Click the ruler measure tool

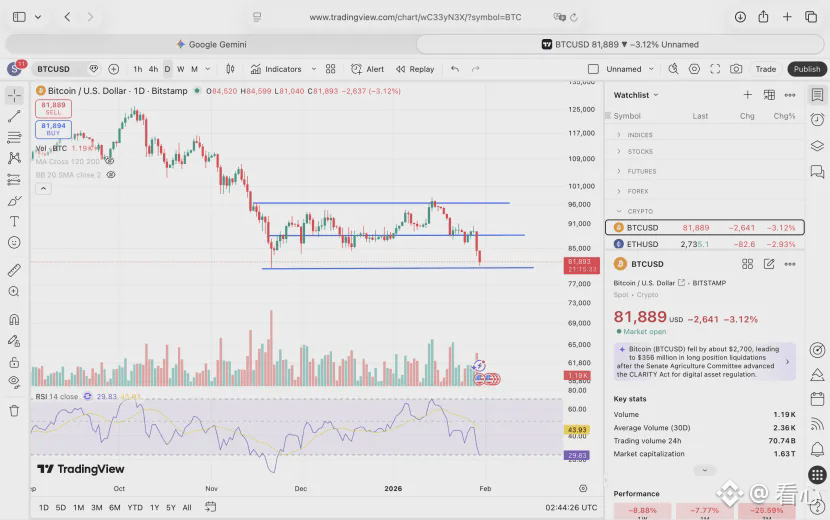coord(14,270)
